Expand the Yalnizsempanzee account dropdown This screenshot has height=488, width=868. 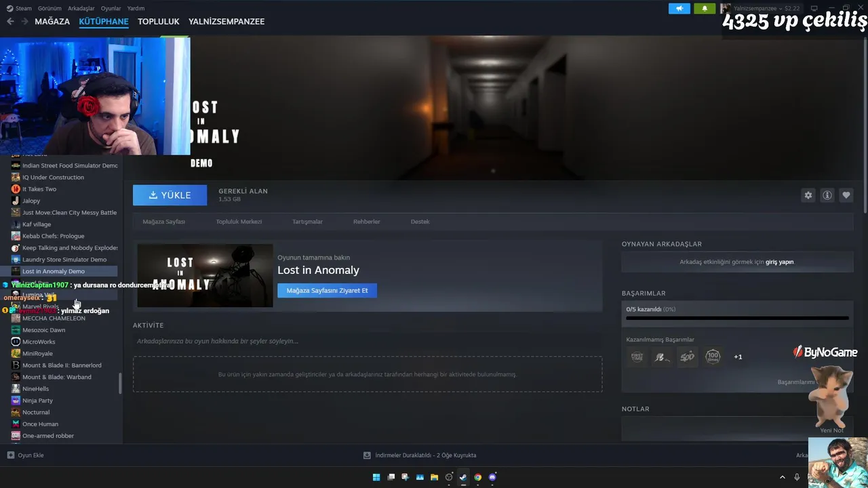(x=766, y=8)
